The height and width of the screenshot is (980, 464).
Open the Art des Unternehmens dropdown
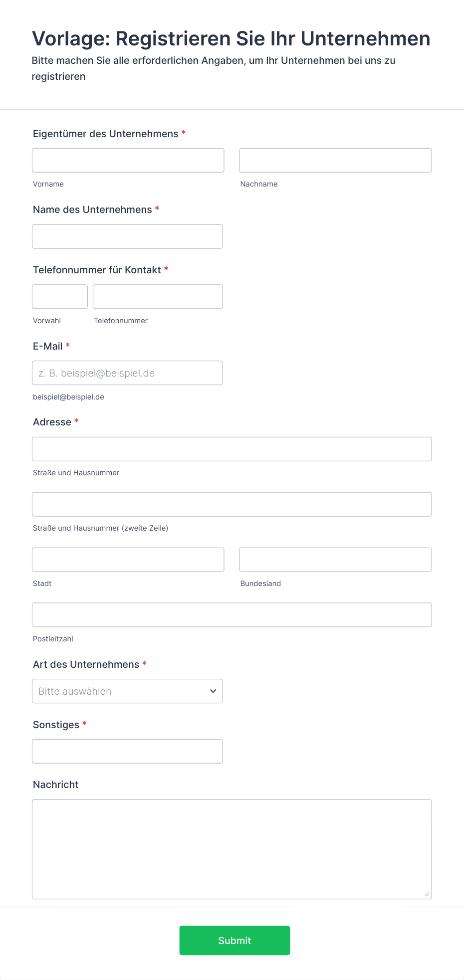(x=127, y=691)
